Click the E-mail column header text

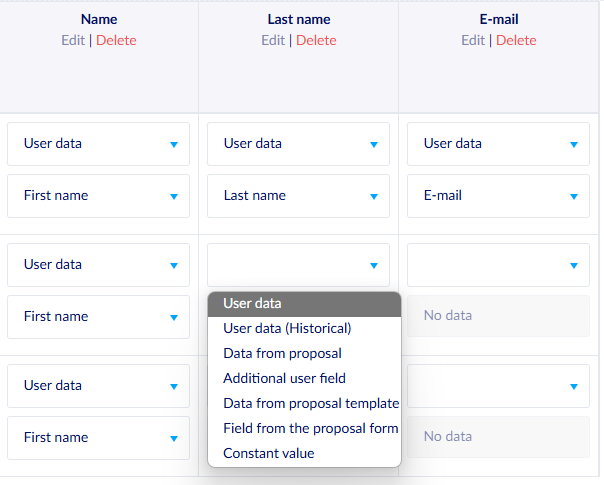(x=499, y=19)
